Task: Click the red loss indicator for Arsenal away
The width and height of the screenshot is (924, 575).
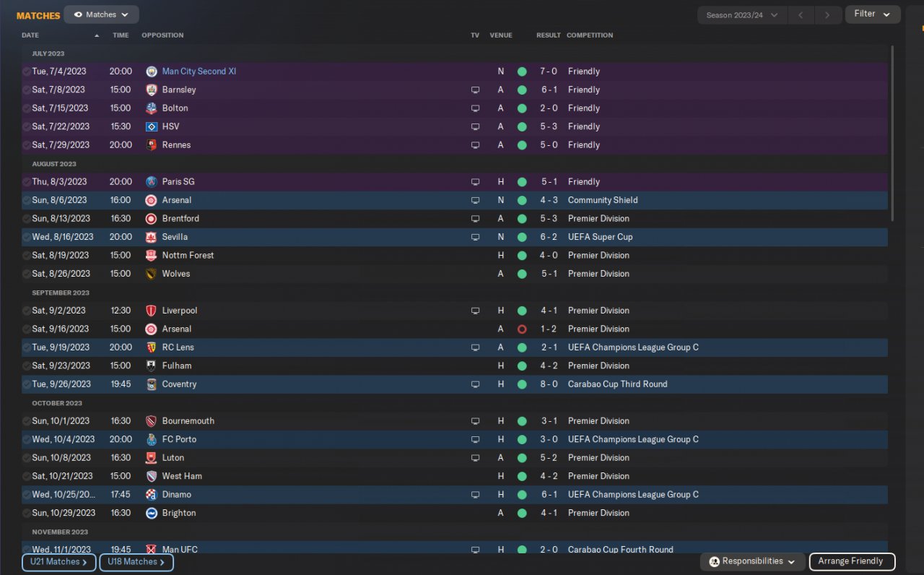Action: point(522,329)
